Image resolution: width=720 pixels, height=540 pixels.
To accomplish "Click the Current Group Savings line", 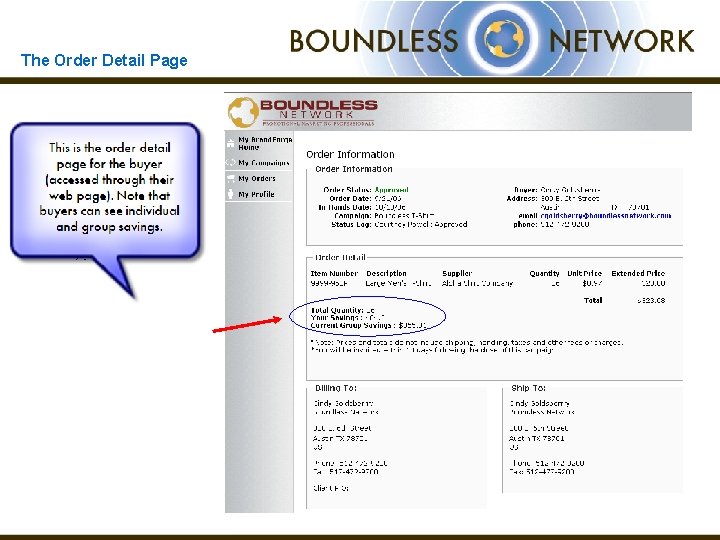I will (368, 326).
